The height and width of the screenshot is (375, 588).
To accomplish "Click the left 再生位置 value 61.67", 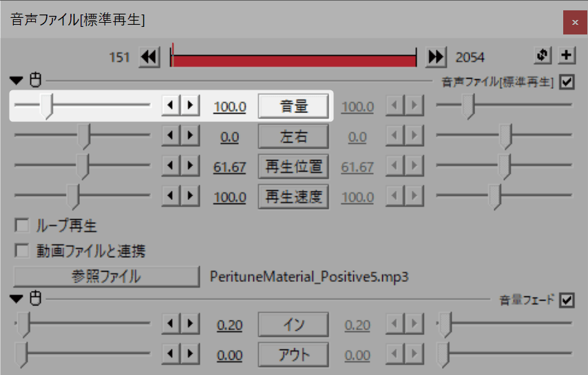I will point(230,167).
